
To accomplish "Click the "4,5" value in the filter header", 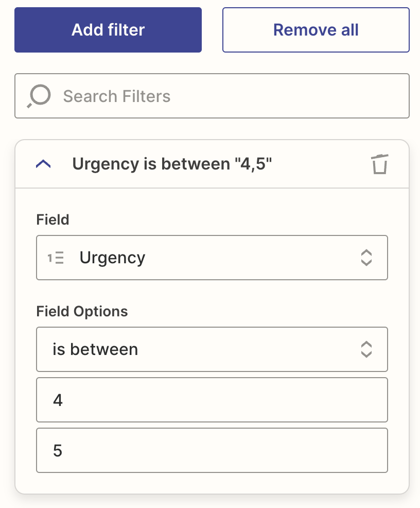I will pos(253,164).
